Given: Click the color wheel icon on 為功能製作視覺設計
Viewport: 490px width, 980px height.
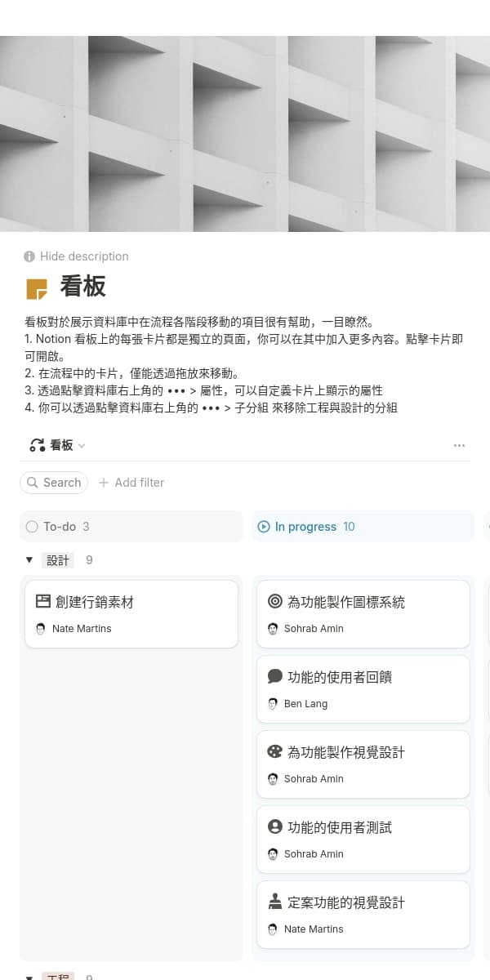Looking at the screenshot, I should [x=274, y=751].
